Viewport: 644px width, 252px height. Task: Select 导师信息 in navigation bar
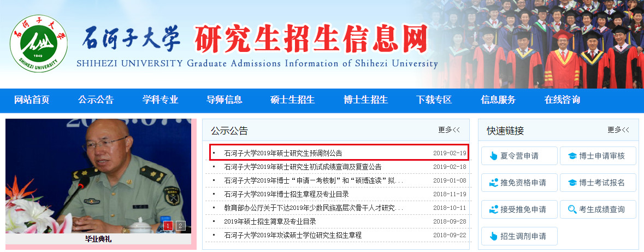pos(224,99)
